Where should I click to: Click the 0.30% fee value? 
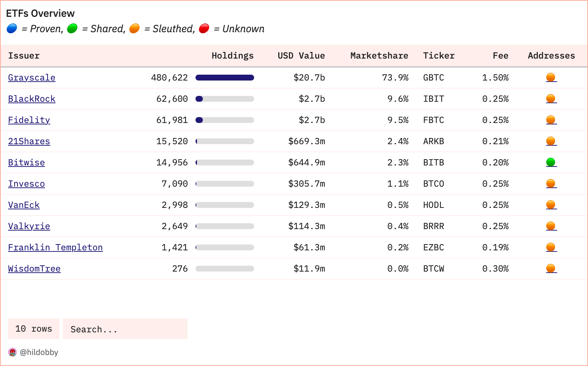(495, 269)
